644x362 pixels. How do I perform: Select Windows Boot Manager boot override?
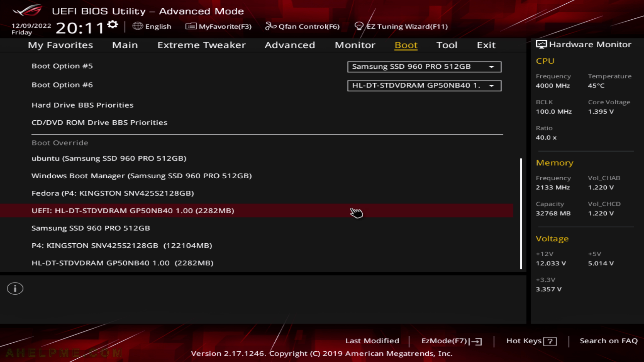click(x=142, y=176)
